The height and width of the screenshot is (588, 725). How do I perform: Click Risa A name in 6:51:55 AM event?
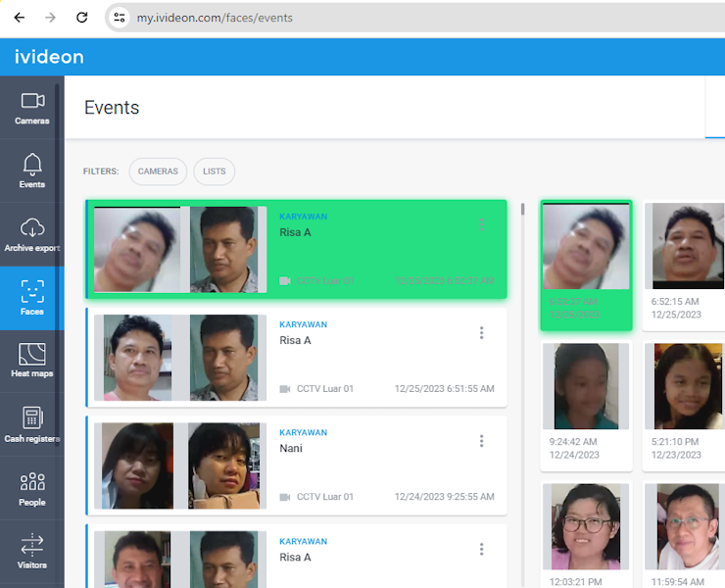pos(295,340)
